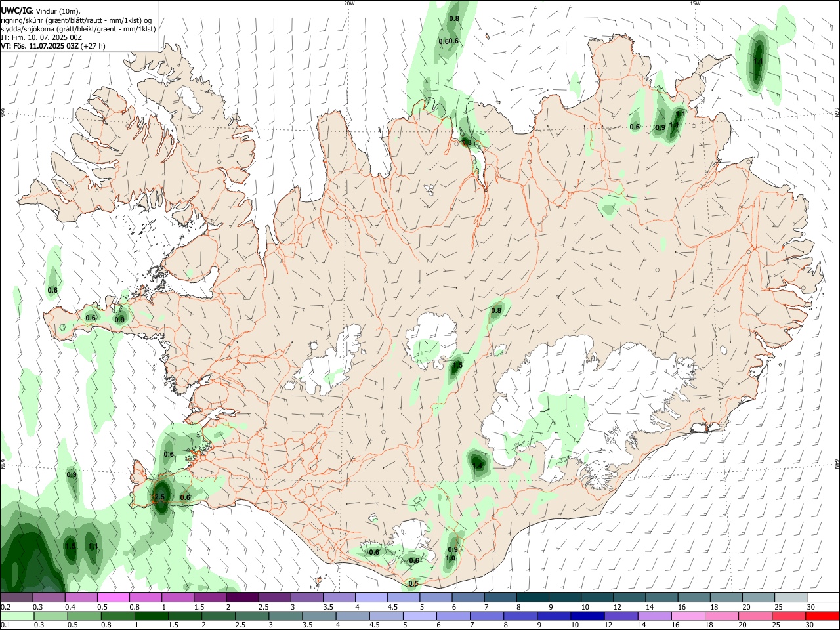Pick the palest green 0.1–0.3 rain swatch
This screenshot has width=840, height=630.
(16, 616)
